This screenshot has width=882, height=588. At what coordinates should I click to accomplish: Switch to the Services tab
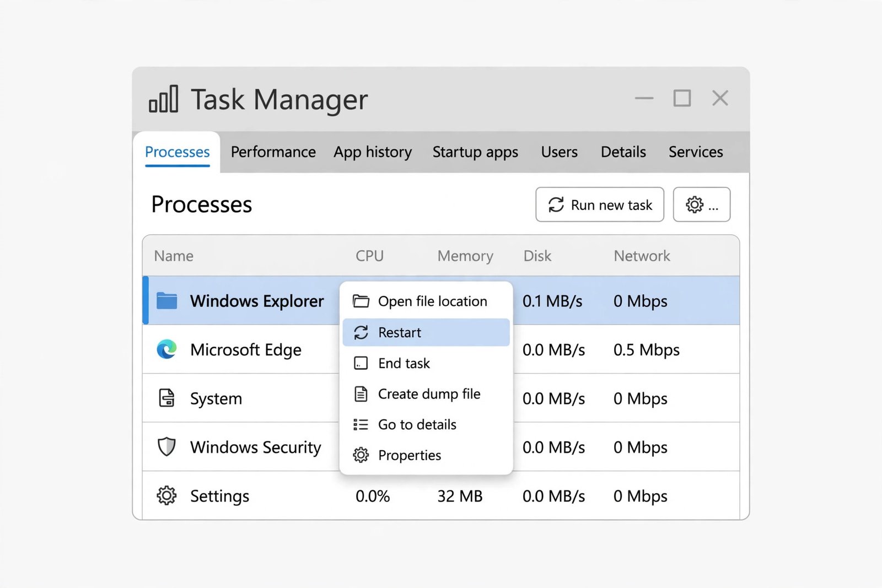coord(696,152)
